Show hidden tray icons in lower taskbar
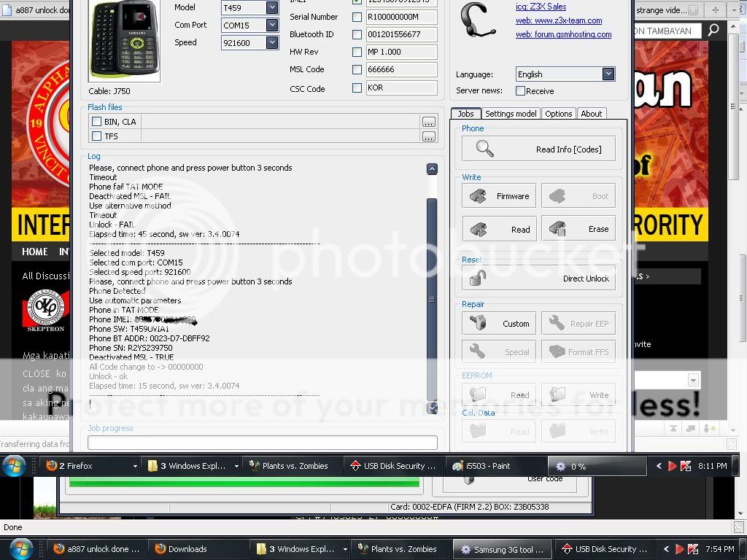The image size is (747, 560). point(667,549)
